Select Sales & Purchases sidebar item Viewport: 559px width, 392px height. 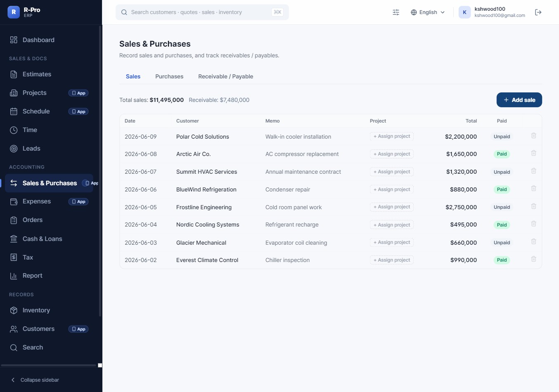[x=49, y=183]
